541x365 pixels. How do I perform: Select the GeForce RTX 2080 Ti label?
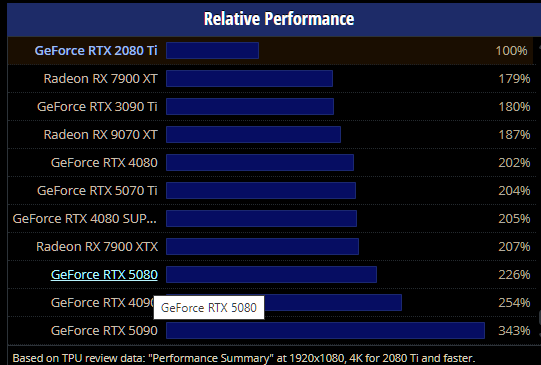(96, 51)
